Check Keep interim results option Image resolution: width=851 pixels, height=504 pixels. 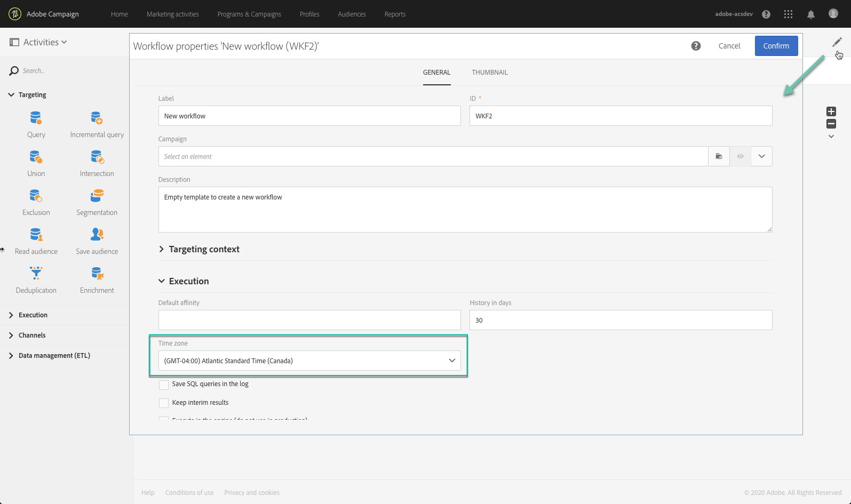164,403
